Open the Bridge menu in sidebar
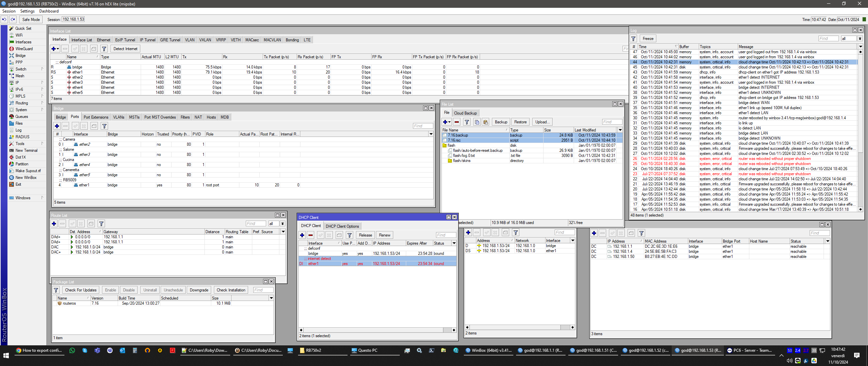The width and height of the screenshot is (868, 366). [x=20, y=56]
